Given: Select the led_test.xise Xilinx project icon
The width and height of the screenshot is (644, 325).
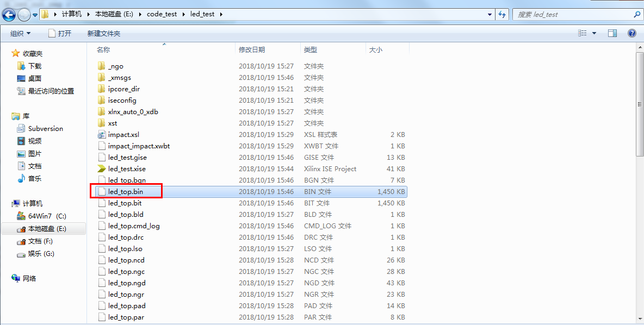Looking at the screenshot, I should pos(102,168).
